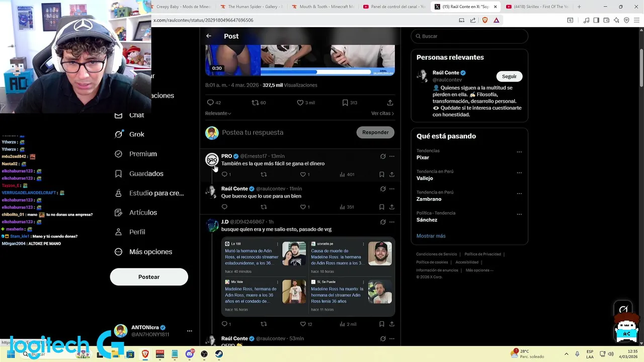The height and width of the screenshot is (362, 644).
Task: Click Mostrar más under trends
Action: [x=431, y=236]
